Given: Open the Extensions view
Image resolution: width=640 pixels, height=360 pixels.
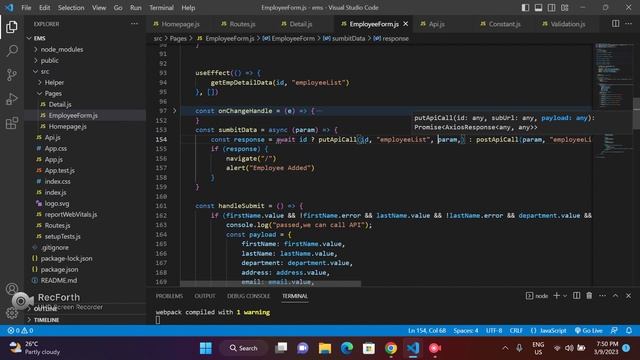Looking at the screenshot, I should [12, 123].
